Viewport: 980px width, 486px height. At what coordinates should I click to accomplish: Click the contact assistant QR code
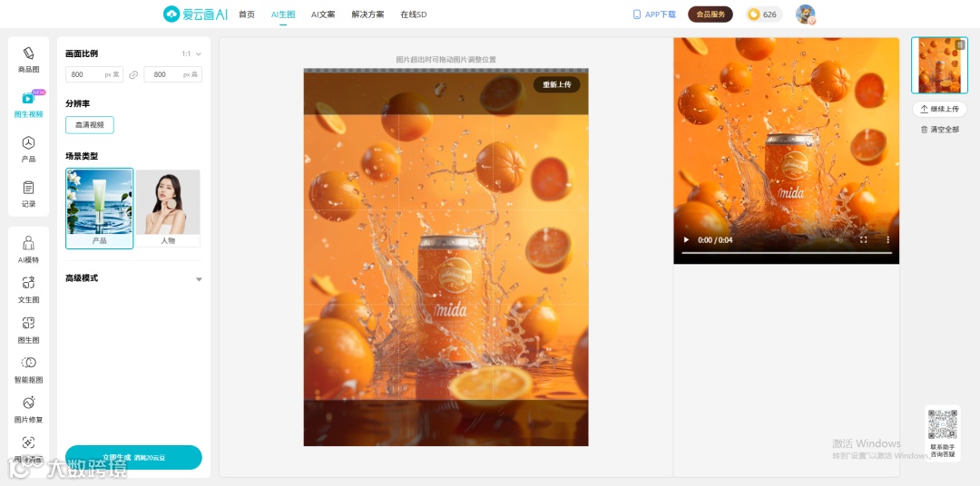click(x=943, y=424)
